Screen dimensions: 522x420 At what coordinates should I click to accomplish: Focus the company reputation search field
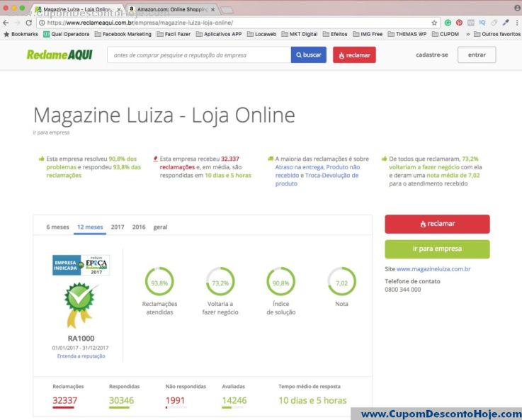click(199, 55)
